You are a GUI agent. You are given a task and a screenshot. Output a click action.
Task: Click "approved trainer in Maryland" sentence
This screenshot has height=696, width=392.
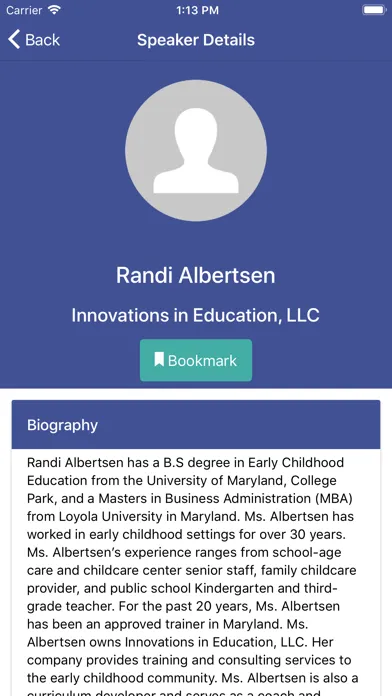pyautogui.click(x=186, y=624)
